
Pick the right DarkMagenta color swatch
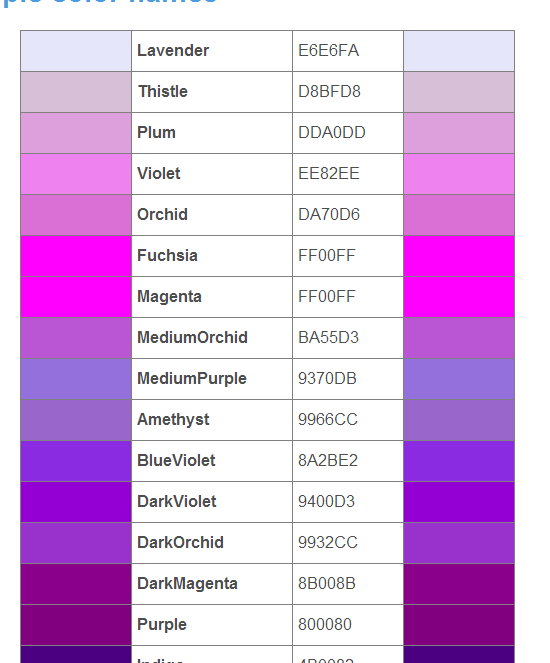coord(459,584)
